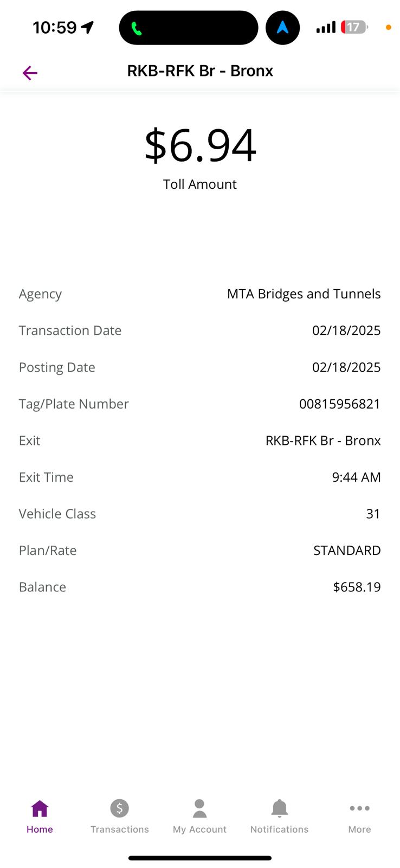Screen dimensions: 400x868
Task: Tap the Notifications bell icon
Action: point(279,808)
